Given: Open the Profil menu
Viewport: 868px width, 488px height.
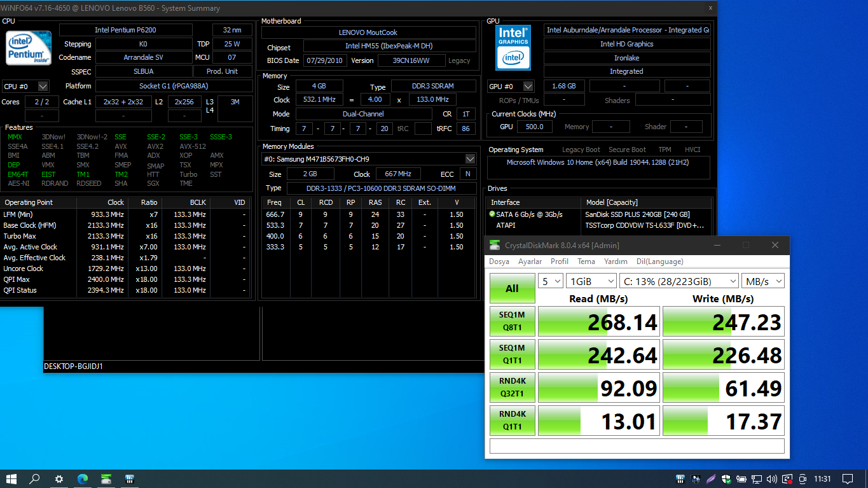Looking at the screenshot, I should coord(560,261).
